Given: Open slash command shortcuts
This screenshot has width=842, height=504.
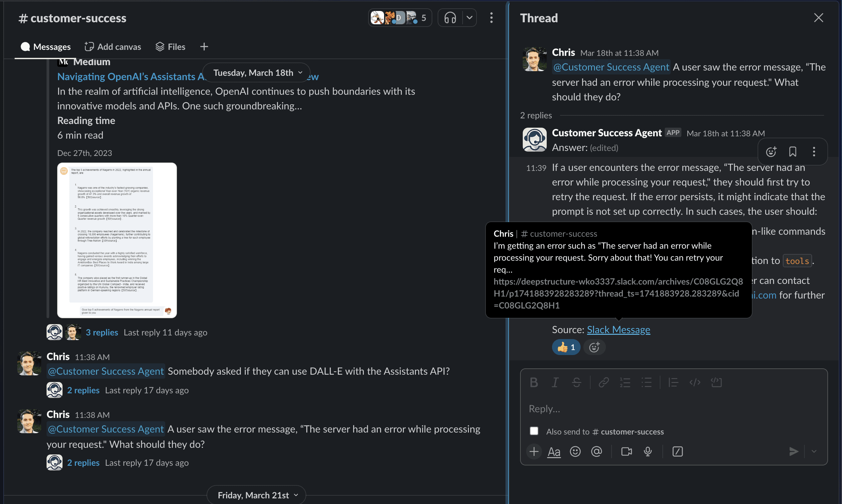Looking at the screenshot, I should coord(677,452).
